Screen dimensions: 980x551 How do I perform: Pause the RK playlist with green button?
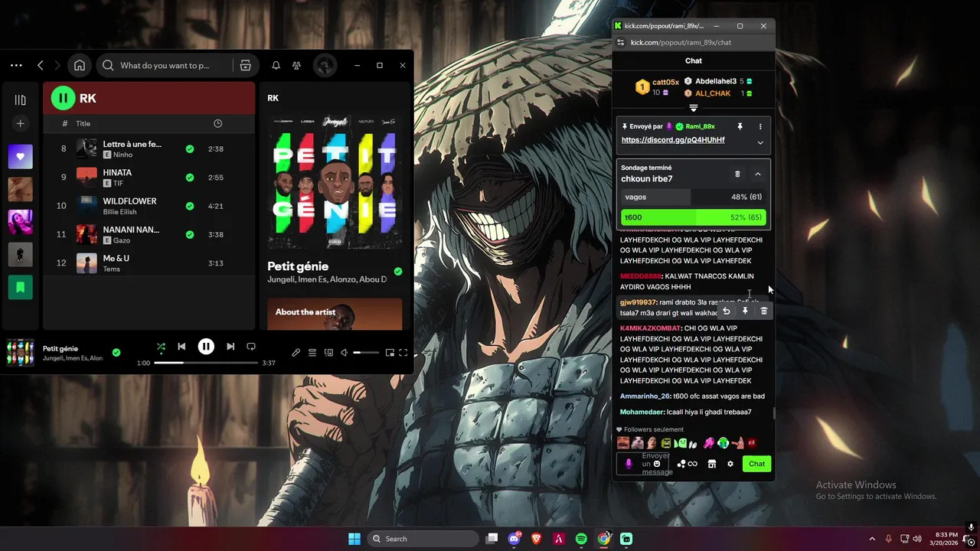63,98
